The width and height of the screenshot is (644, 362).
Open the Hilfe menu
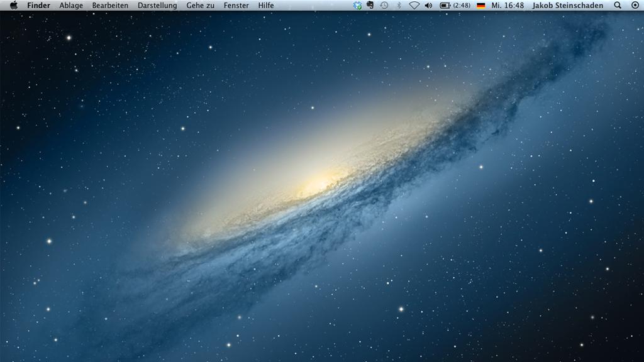click(266, 5)
